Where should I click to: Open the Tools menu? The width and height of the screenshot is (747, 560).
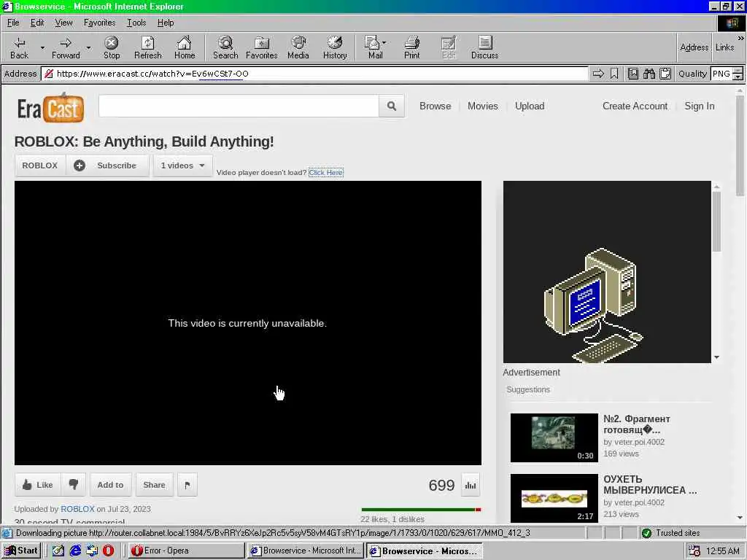pyautogui.click(x=136, y=23)
